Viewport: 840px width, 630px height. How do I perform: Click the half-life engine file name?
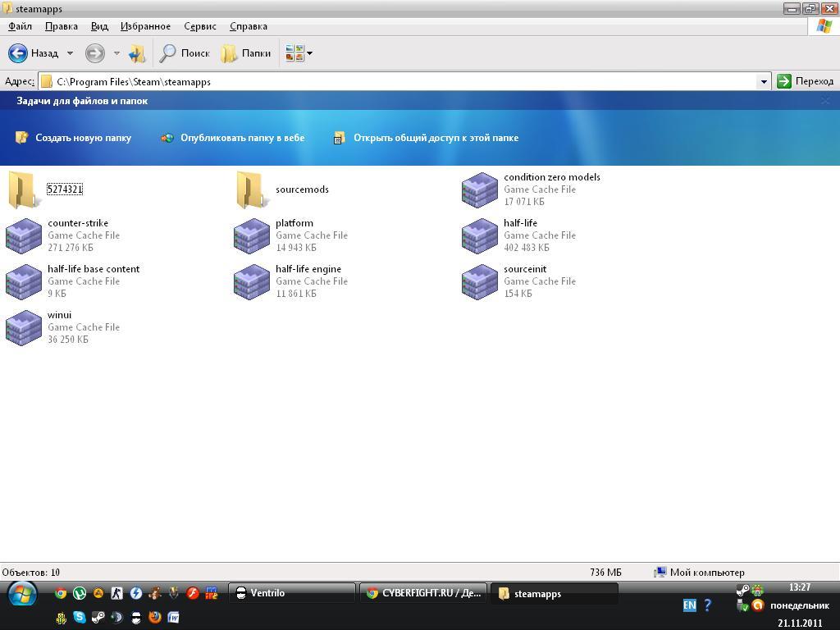point(308,269)
